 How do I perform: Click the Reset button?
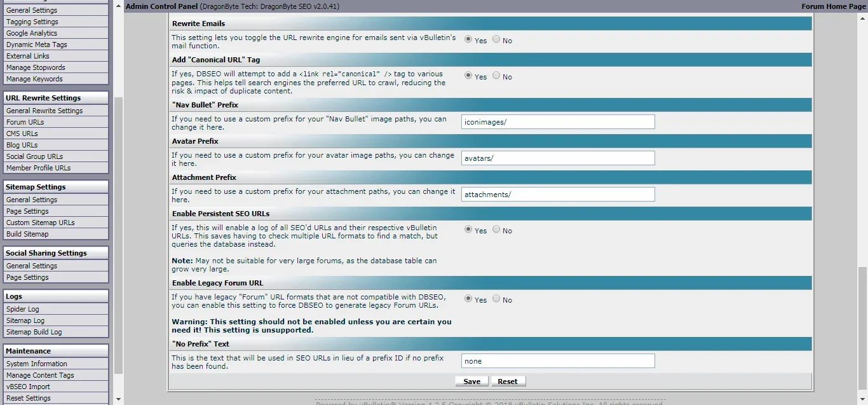508,381
